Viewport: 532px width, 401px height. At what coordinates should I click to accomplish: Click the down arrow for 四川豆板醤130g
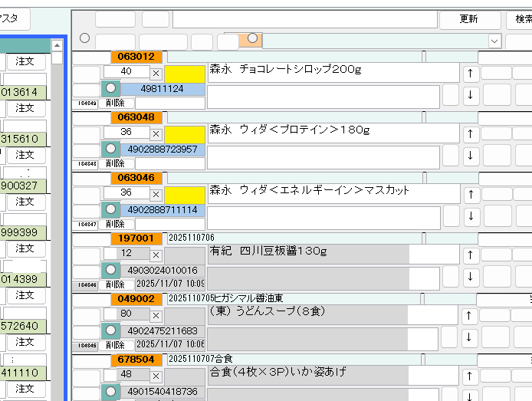(470, 277)
